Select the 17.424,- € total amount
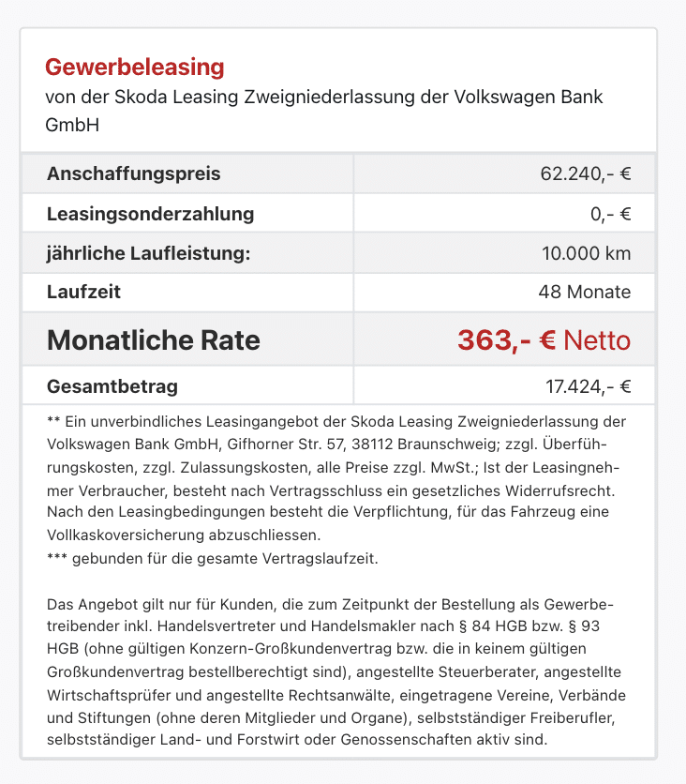 tap(589, 386)
